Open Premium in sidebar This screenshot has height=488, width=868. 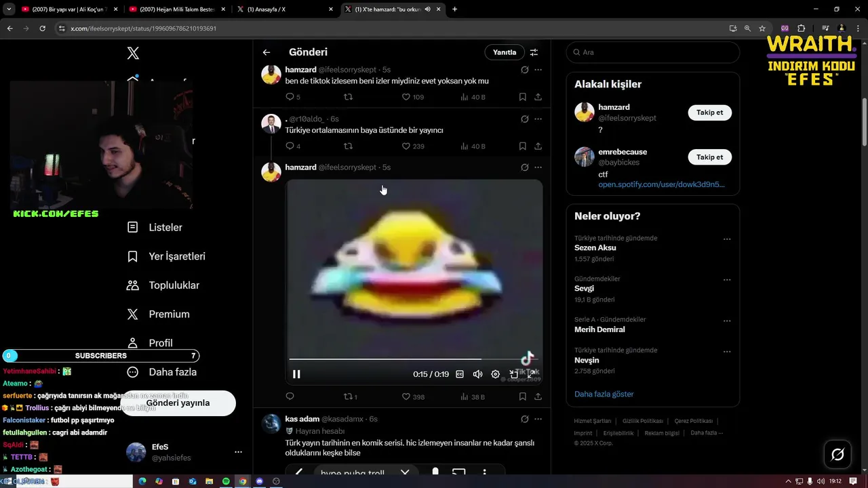tap(158, 314)
